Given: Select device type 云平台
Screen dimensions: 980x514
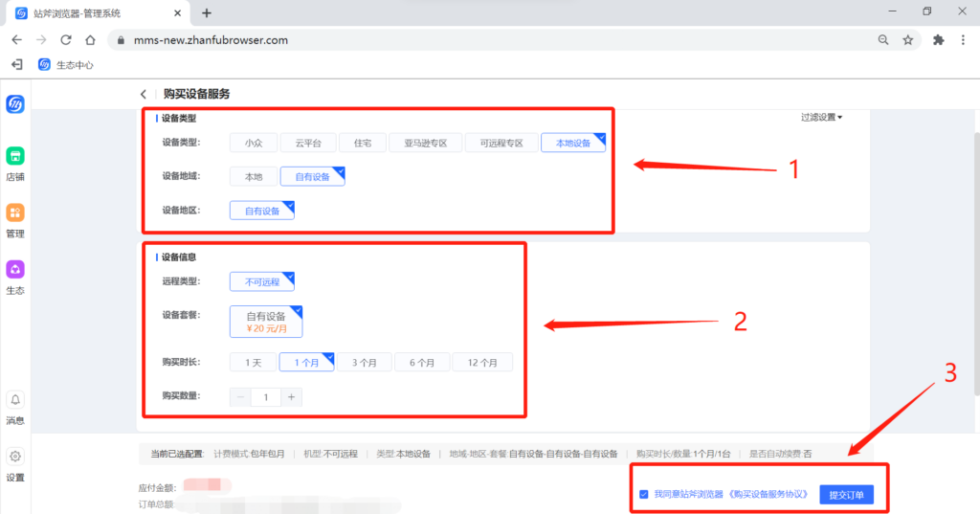Looking at the screenshot, I should click(x=308, y=144).
